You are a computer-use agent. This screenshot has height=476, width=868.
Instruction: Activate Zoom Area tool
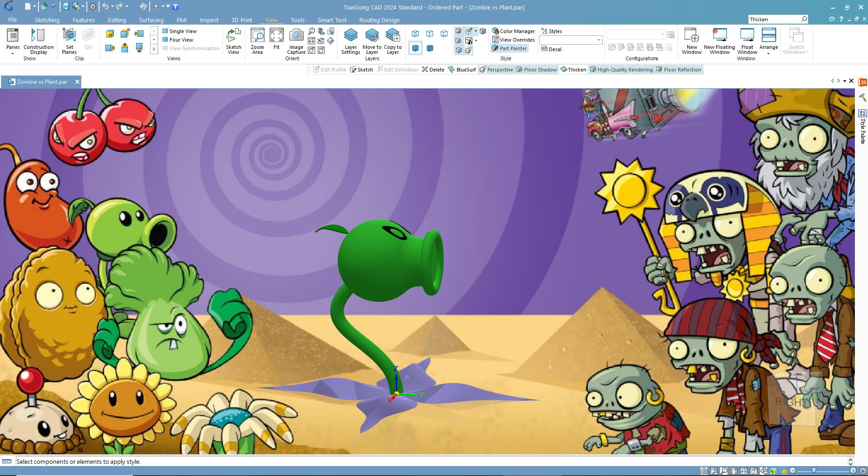click(x=257, y=41)
